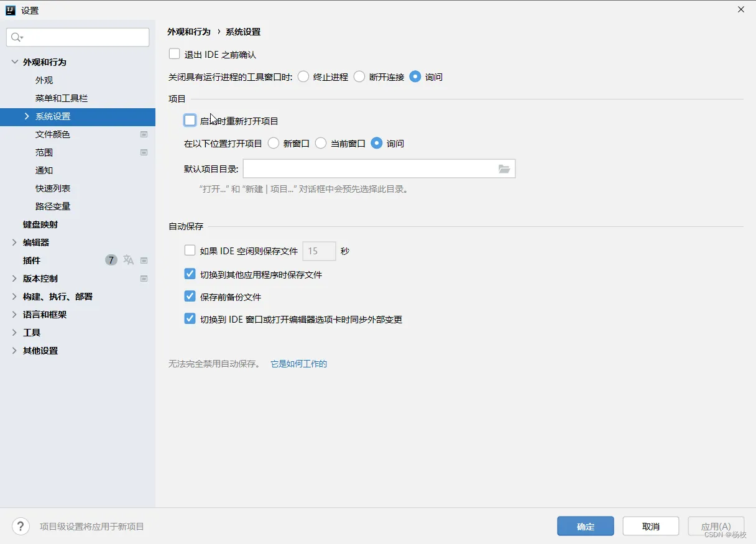Click the magnifier icon in settings search
Screen dimensions: 756x544
(14, 37)
